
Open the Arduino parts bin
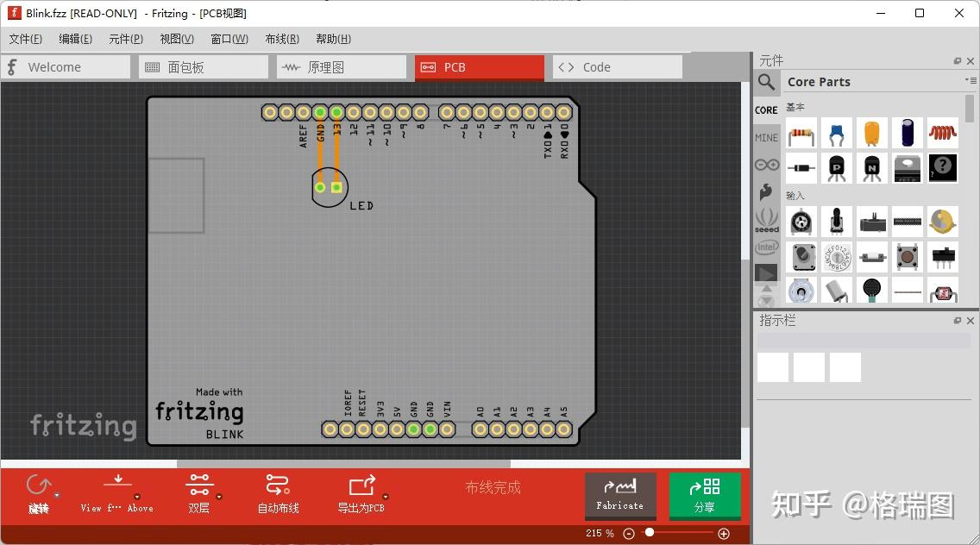coord(766,164)
